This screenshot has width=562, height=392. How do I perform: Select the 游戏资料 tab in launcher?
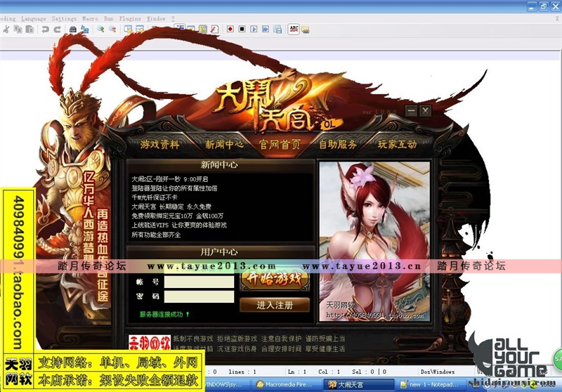[160, 145]
